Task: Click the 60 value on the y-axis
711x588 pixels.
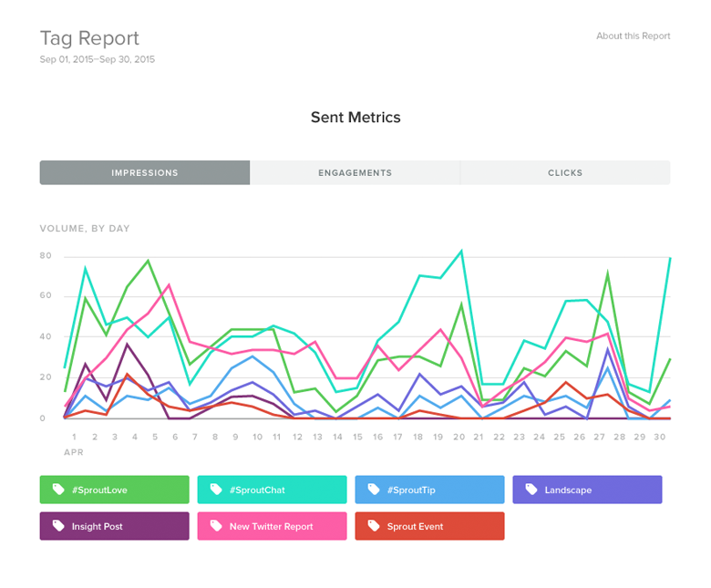Action: tap(46, 295)
